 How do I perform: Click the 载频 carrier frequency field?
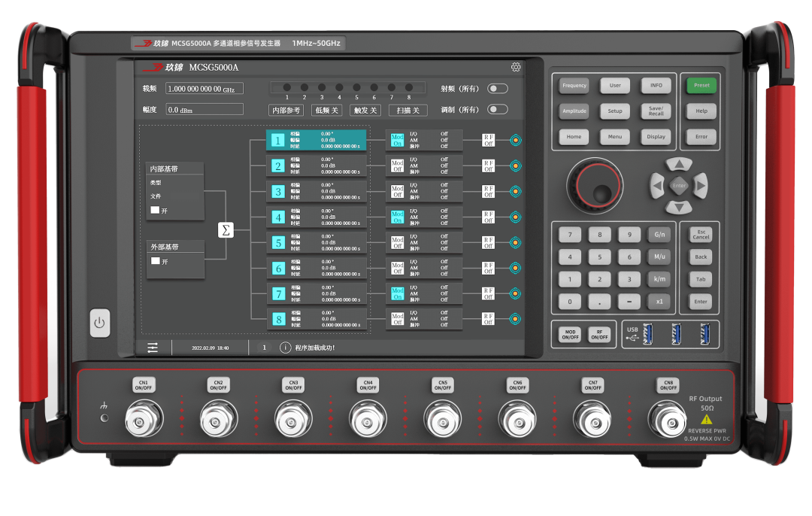[x=204, y=89]
